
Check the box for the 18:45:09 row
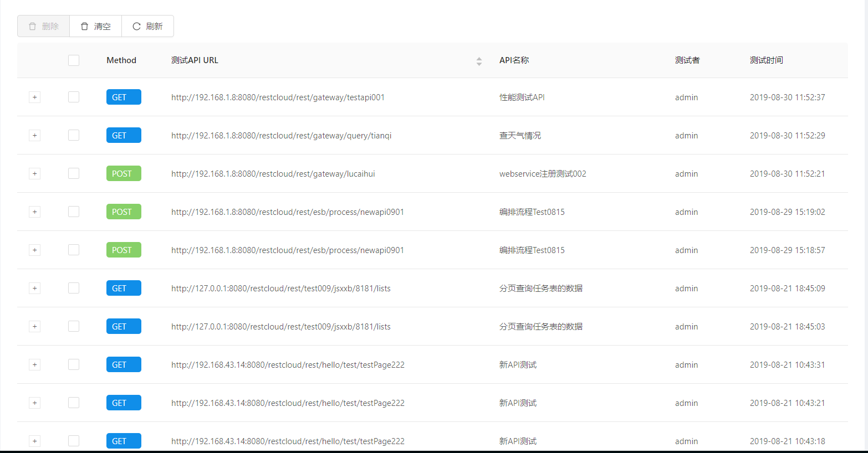pyautogui.click(x=74, y=288)
